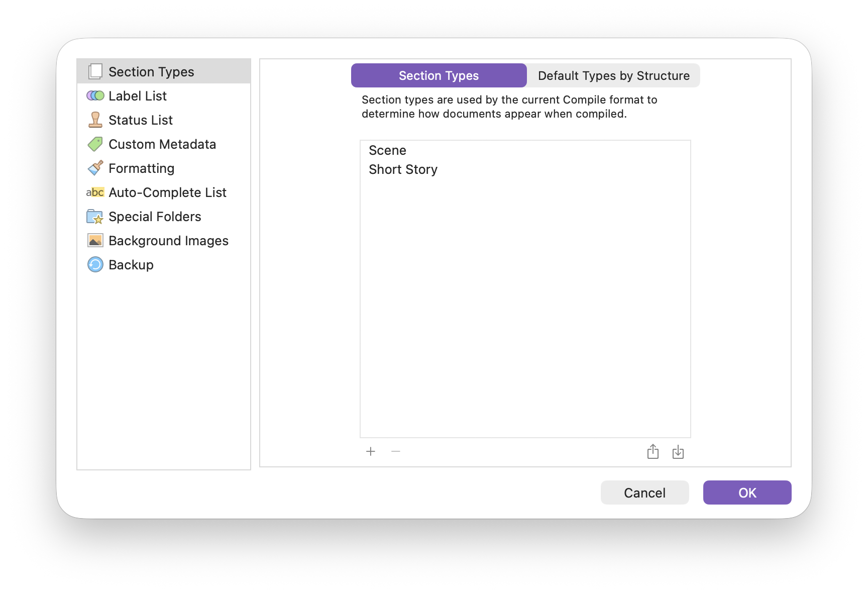The width and height of the screenshot is (868, 593).
Task: Click the Background Images picture icon
Action: point(95,241)
